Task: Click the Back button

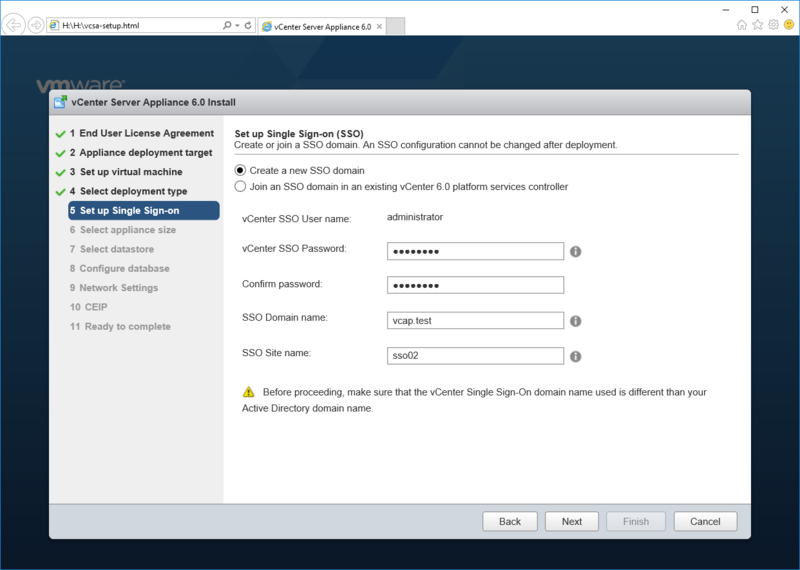Action: click(510, 522)
